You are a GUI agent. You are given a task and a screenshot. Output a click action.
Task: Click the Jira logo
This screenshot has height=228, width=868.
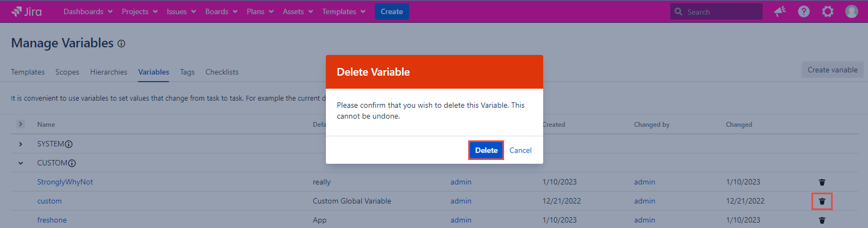27,11
